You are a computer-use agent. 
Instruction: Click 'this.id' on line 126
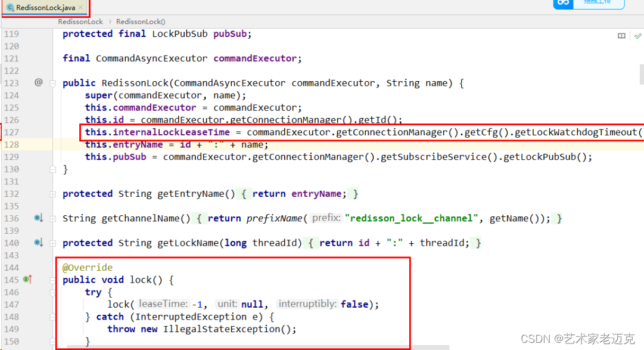coord(104,120)
